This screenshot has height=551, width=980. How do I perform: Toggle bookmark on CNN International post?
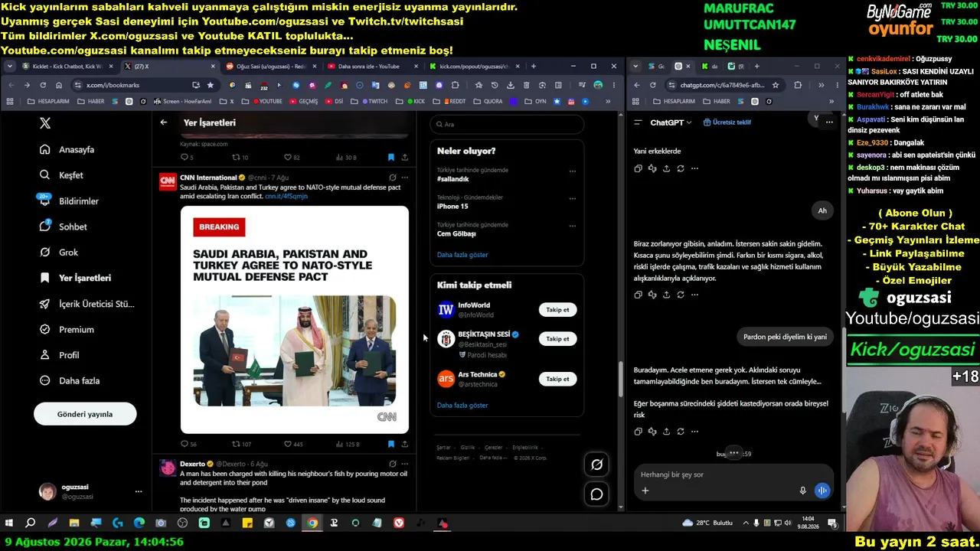point(390,444)
